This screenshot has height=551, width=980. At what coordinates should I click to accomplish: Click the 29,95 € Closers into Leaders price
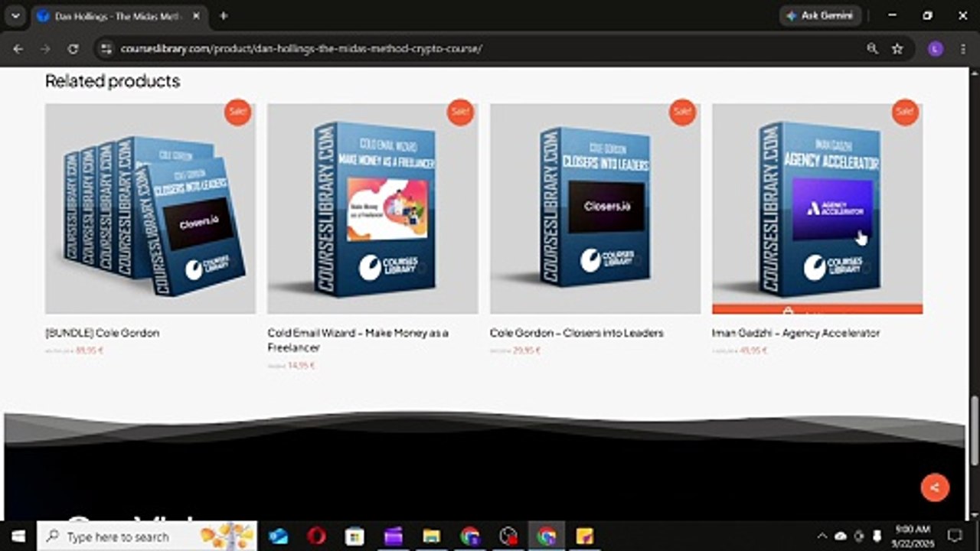pyautogui.click(x=527, y=350)
